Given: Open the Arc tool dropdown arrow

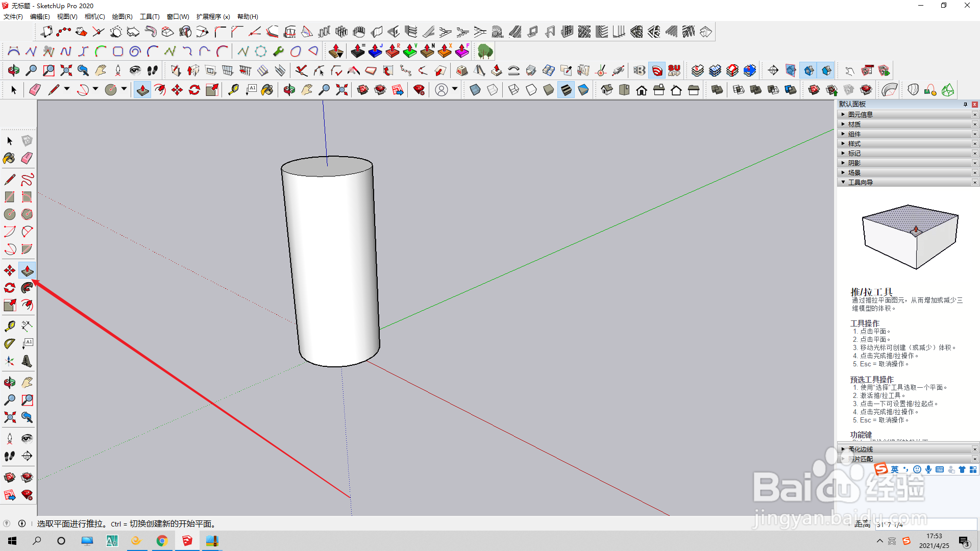Looking at the screenshot, I should click(x=95, y=89).
